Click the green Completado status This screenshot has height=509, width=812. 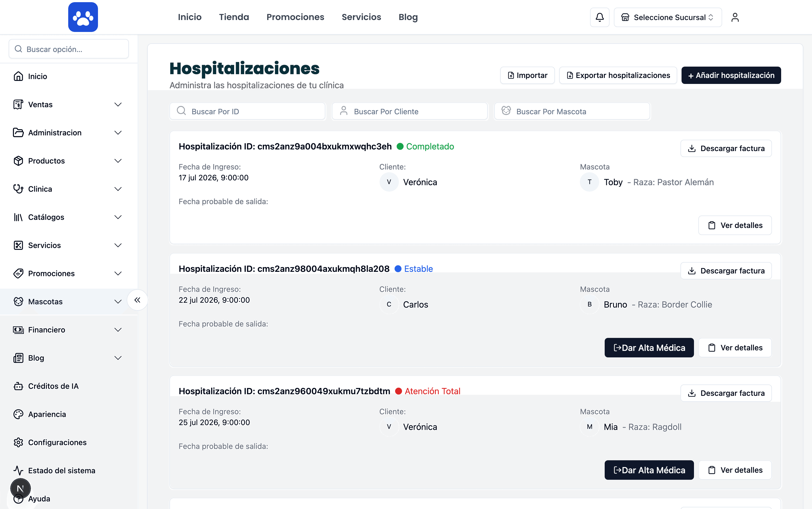[x=425, y=146]
